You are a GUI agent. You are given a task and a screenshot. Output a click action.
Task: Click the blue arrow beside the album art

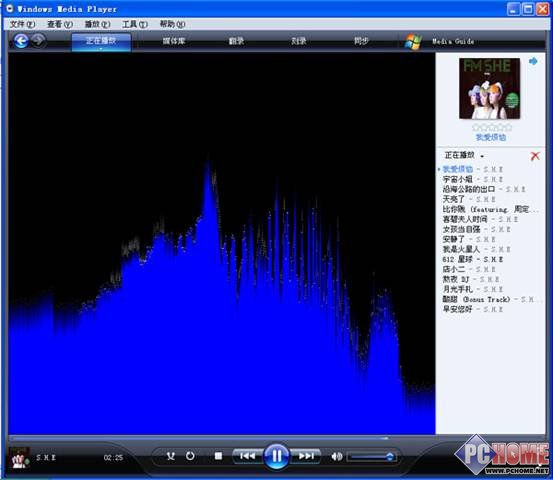pos(533,61)
